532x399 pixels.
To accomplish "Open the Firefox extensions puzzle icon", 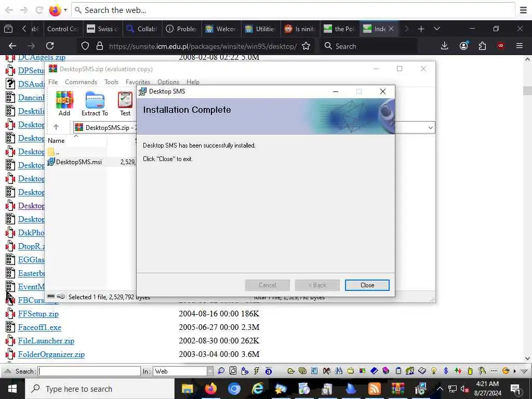I will pos(482,46).
